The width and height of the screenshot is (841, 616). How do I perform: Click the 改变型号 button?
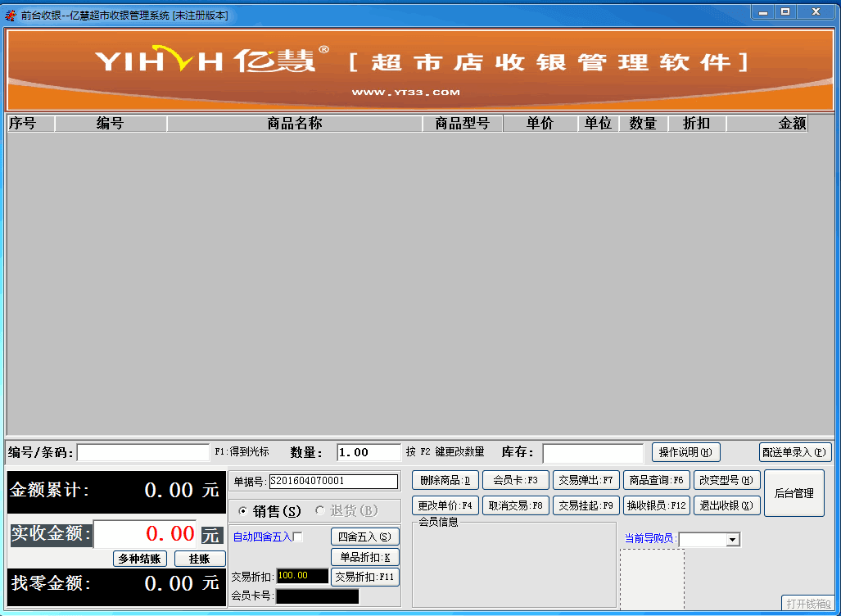727,480
